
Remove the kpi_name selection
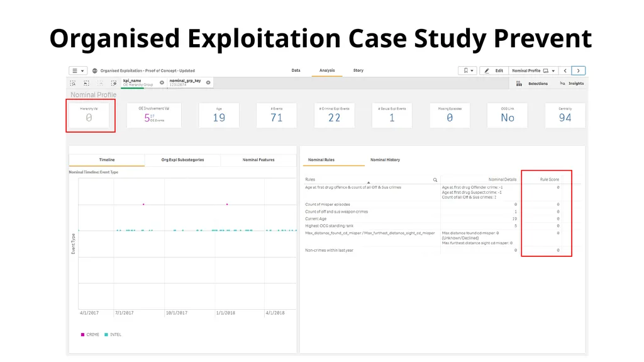(162, 82)
